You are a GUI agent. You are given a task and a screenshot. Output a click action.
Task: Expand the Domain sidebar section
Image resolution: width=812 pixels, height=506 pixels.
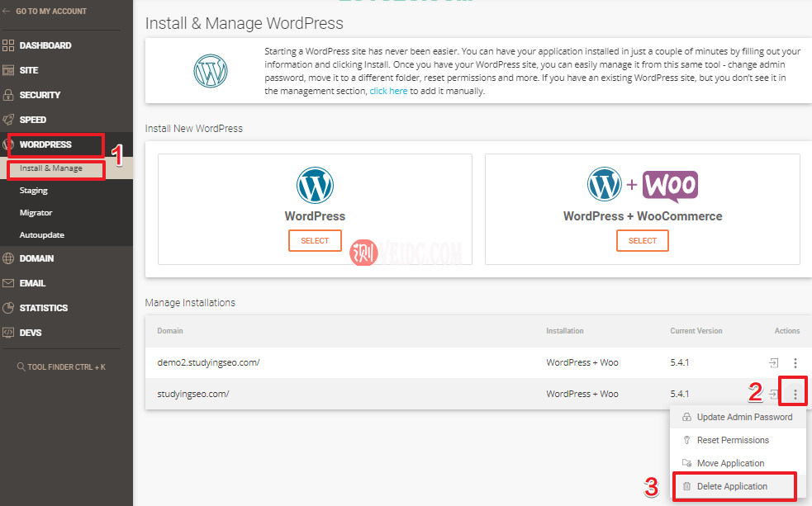36,258
